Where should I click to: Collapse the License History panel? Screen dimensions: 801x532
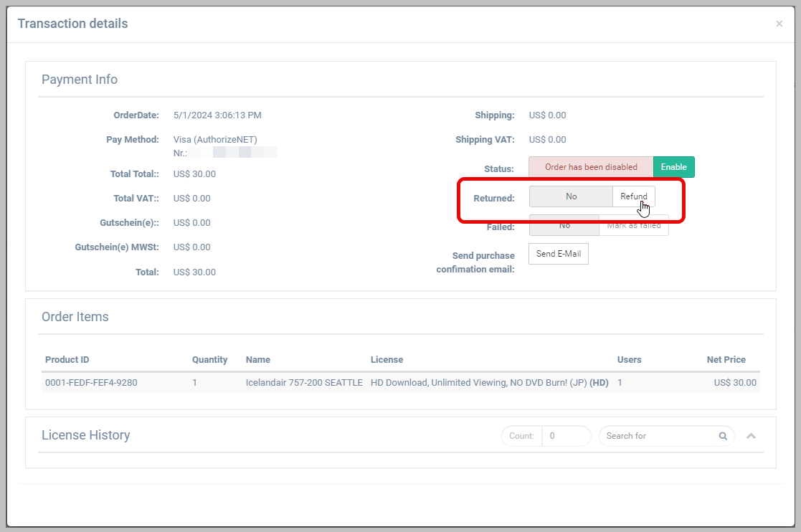point(751,436)
